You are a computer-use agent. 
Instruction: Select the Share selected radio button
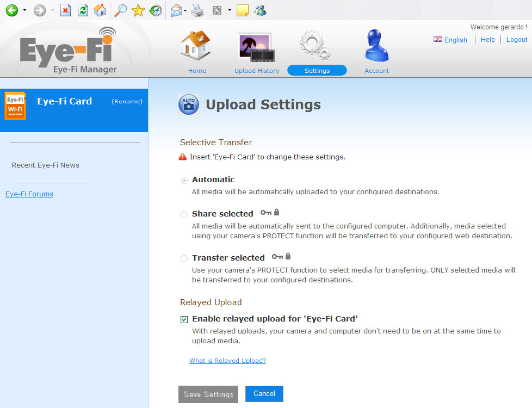[x=184, y=214]
